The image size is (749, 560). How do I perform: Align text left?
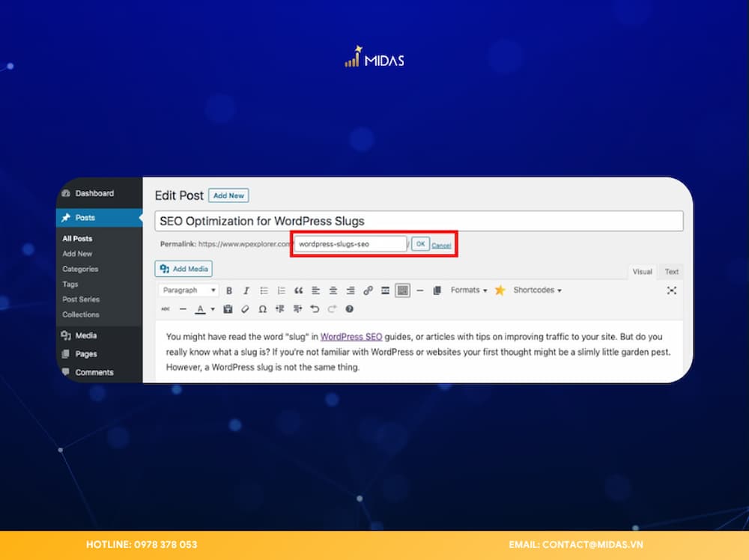click(316, 290)
